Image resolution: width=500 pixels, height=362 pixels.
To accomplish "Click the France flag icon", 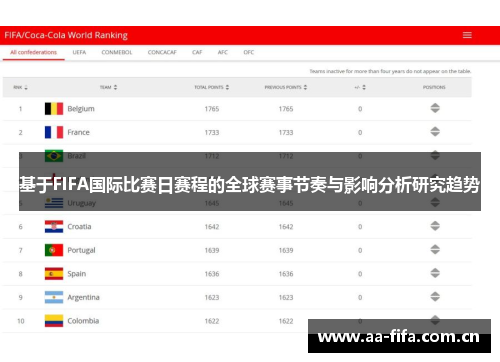I will 54,132.
